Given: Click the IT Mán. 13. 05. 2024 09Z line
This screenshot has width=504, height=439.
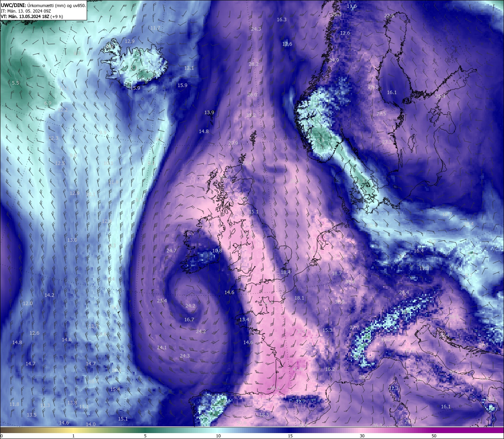Looking at the screenshot, I should [x=26, y=11].
